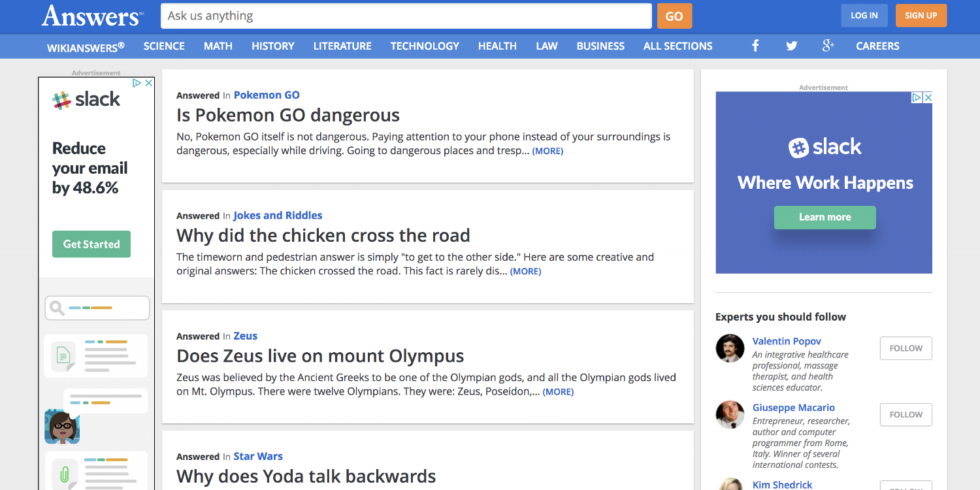The height and width of the screenshot is (490, 980).
Task: Open the Math section
Action: 218,46
